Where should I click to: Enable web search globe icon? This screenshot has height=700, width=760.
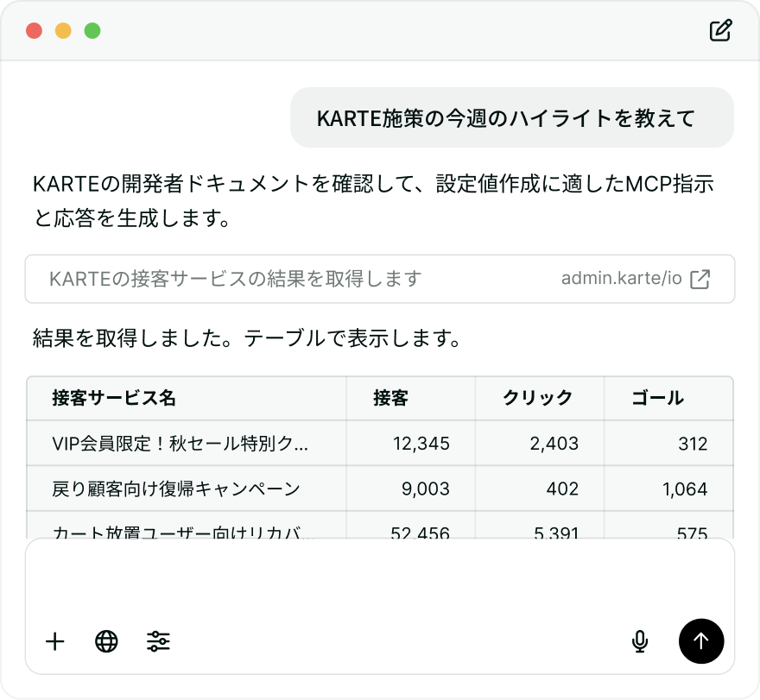point(106,641)
